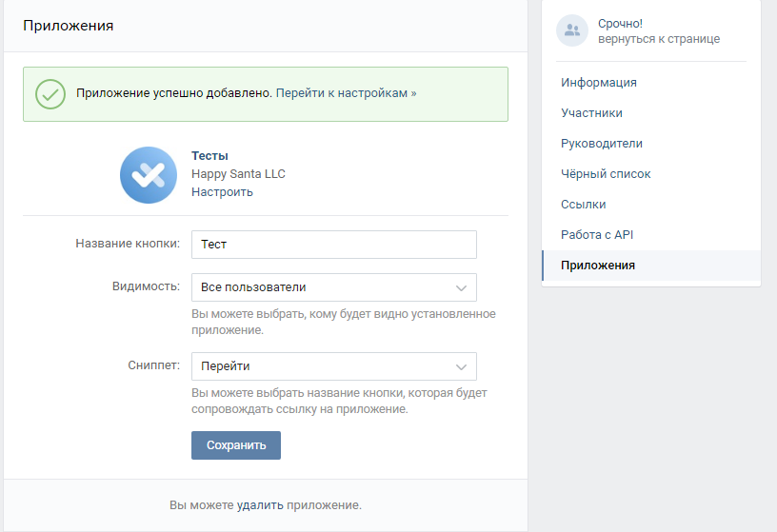
Task: Click the Настроить link under the app
Action: pyautogui.click(x=222, y=192)
